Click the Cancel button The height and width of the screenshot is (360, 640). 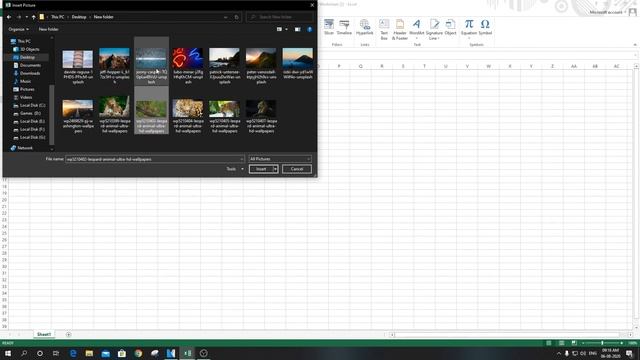coord(297,169)
